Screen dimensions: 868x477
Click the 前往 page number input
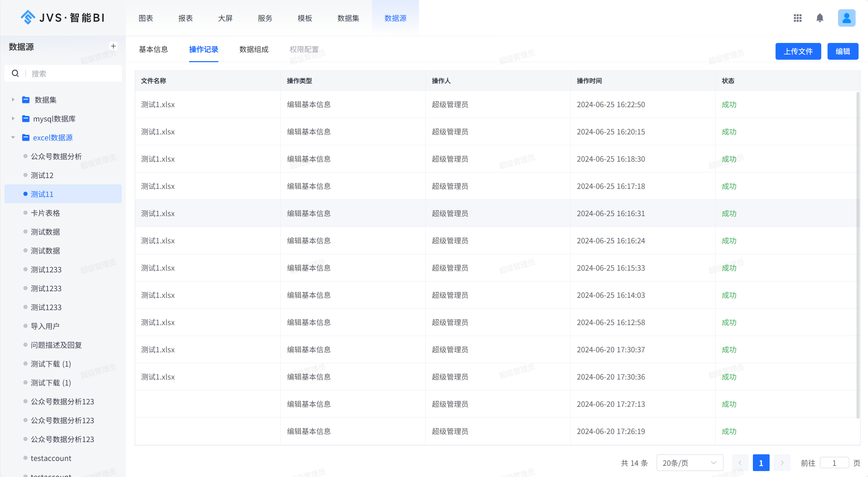pos(834,463)
